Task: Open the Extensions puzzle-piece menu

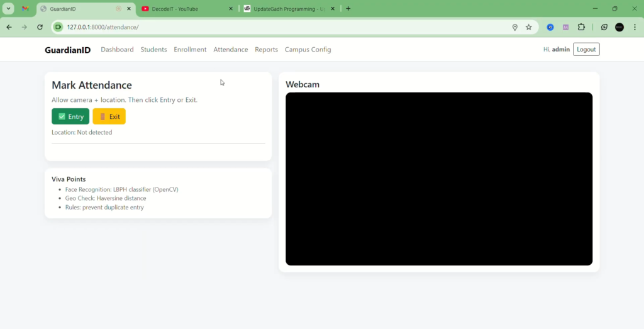Action: click(x=581, y=27)
